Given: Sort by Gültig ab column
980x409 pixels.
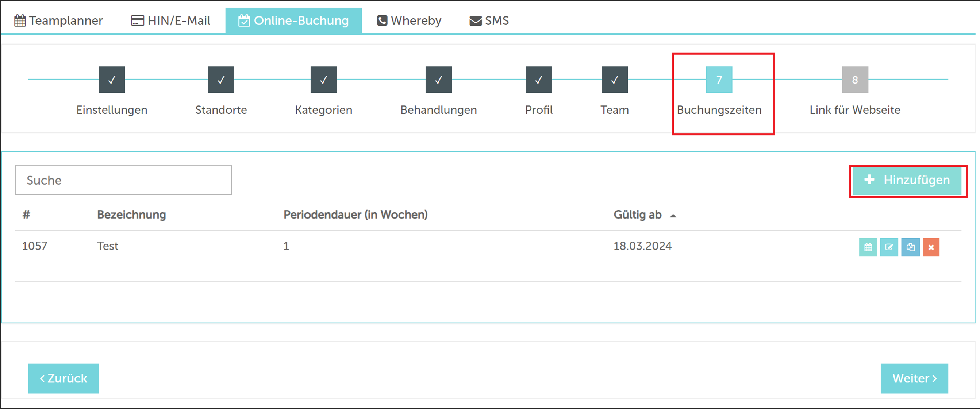Looking at the screenshot, I should pos(645,215).
